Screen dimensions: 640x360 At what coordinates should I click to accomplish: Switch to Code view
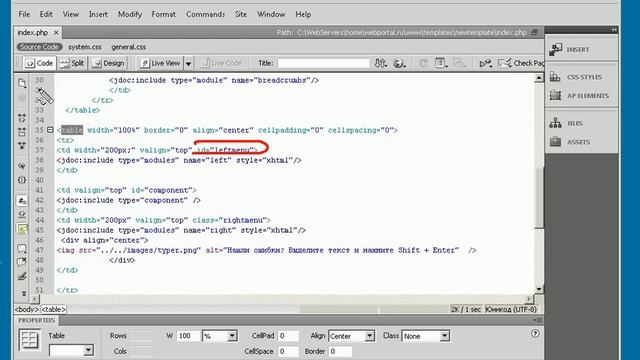point(39,63)
